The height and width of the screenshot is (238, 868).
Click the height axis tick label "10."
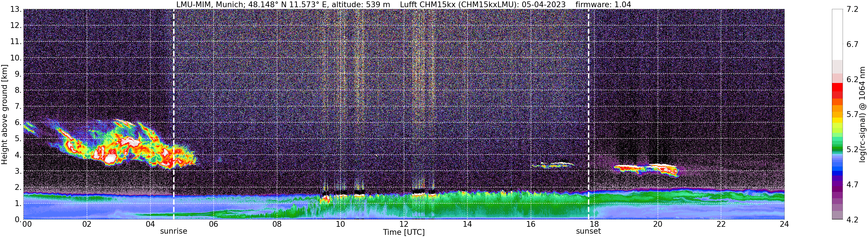(x=16, y=58)
